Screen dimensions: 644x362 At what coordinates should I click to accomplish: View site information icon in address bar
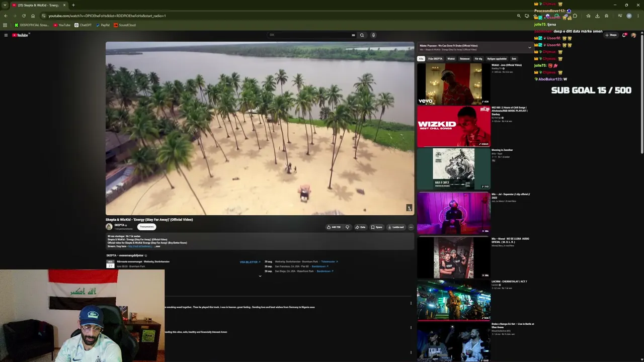click(44, 16)
